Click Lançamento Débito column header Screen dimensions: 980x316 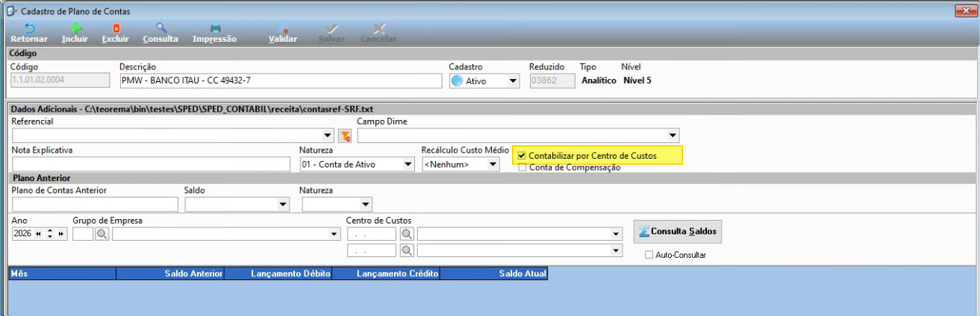pos(278,274)
